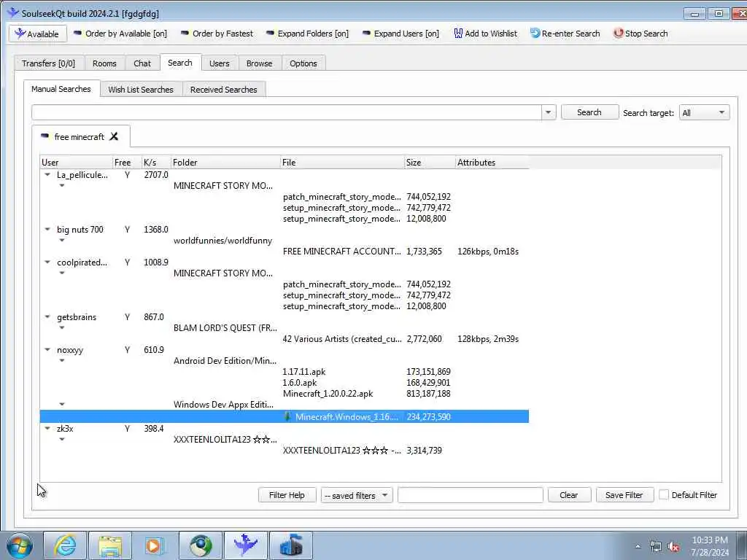Click the Available status bird icon
747x560 pixels.
[20, 34]
